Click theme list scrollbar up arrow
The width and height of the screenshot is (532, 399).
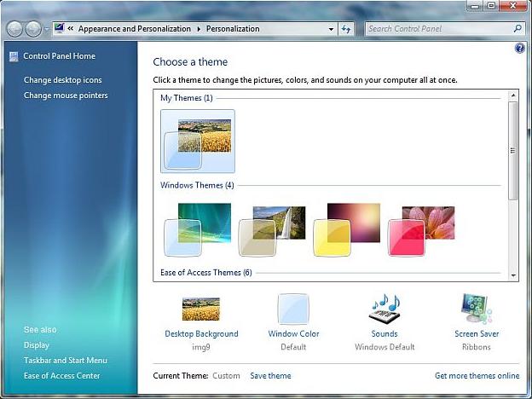click(x=513, y=95)
